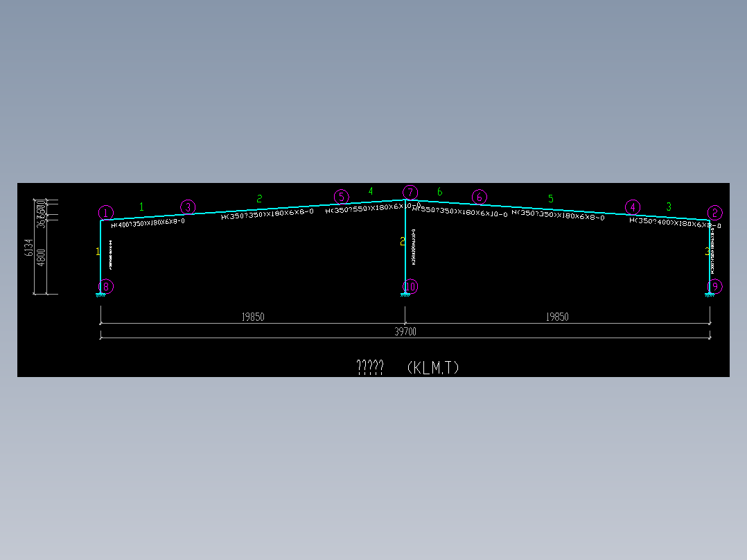Toggle node bubble 5 on the left rafter

click(340, 196)
